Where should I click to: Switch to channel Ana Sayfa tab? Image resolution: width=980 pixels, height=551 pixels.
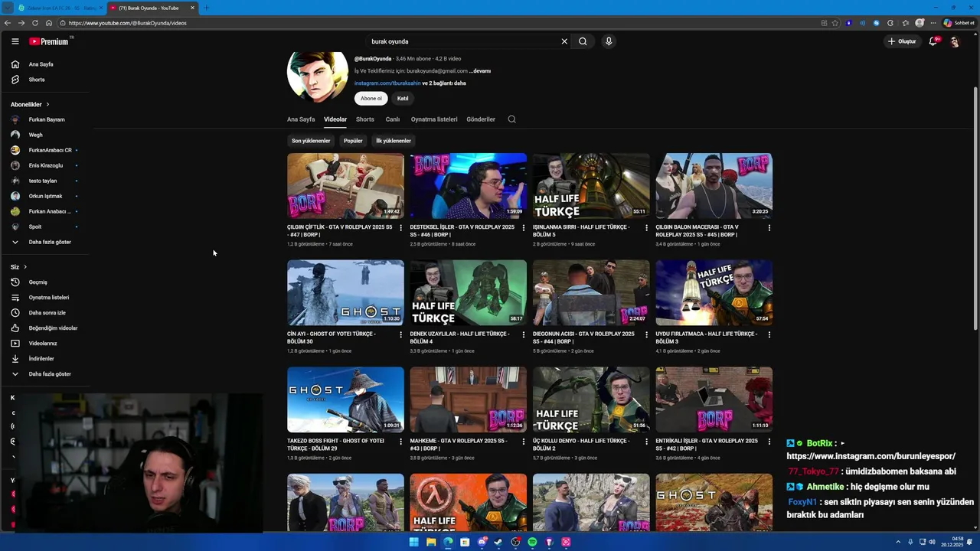[301, 119]
